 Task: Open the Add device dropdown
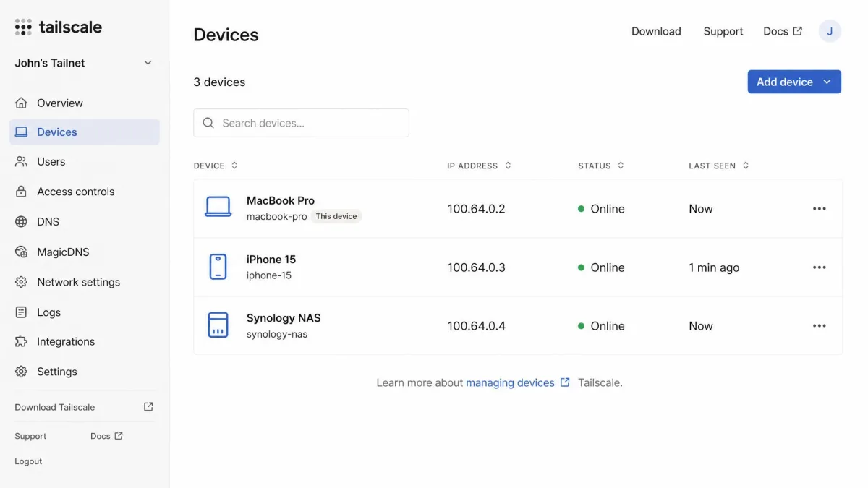(x=794, y=82)
